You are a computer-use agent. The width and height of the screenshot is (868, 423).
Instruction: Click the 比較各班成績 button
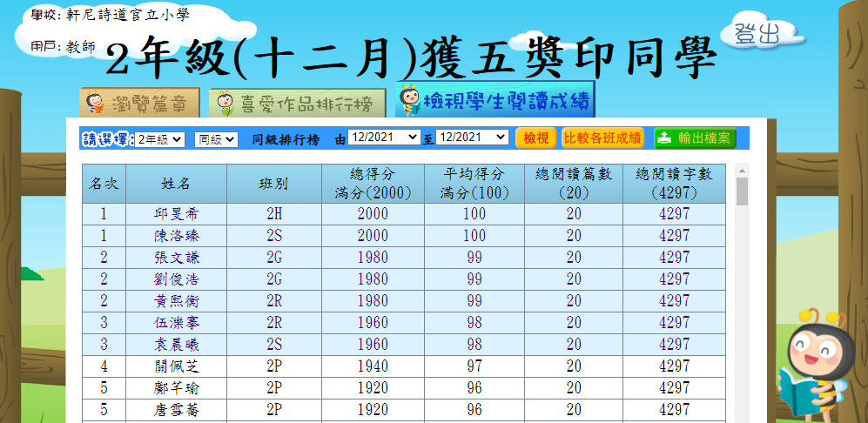602,138
